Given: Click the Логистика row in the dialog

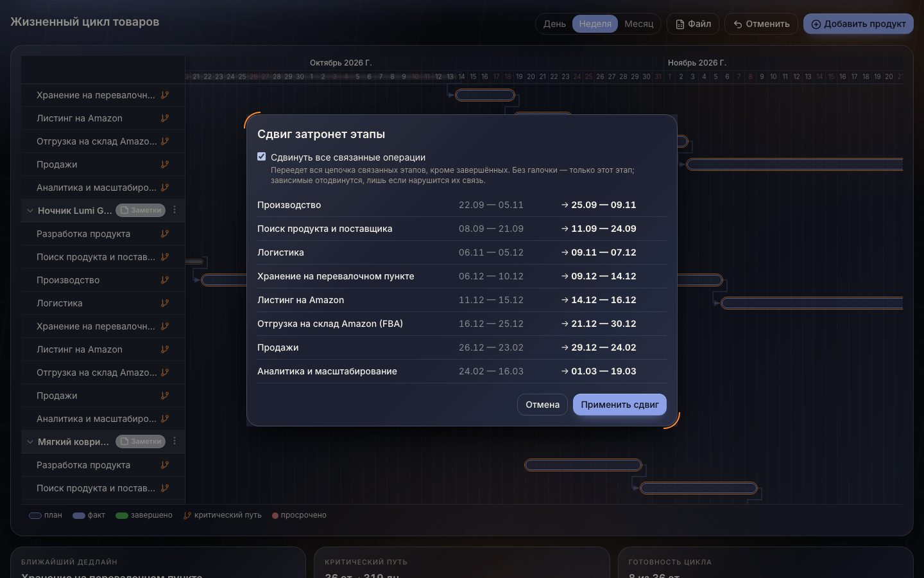Looking at the screenshot, I should [462, 252].
